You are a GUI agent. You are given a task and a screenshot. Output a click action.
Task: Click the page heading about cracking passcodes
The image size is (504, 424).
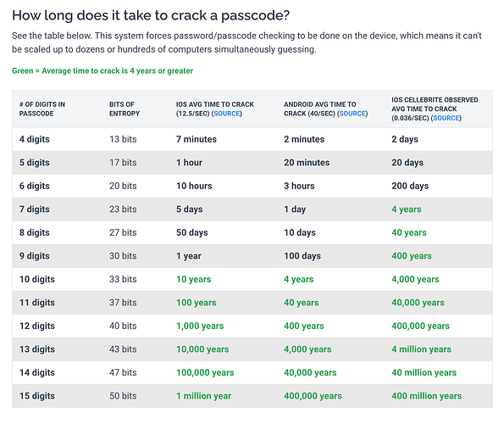point(151,15)
